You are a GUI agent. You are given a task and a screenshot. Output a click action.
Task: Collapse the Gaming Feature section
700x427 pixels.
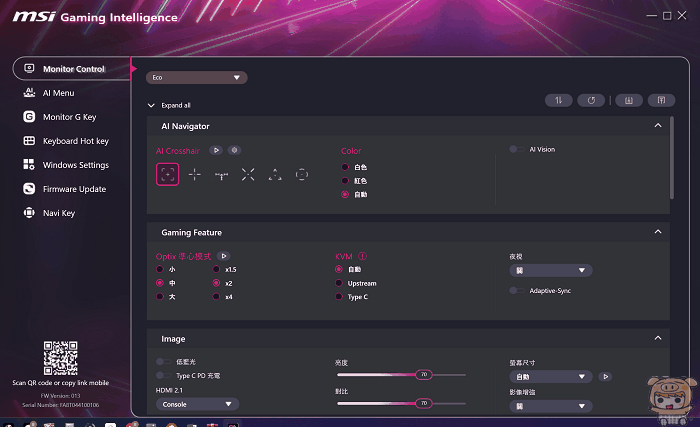click(657, 232)
